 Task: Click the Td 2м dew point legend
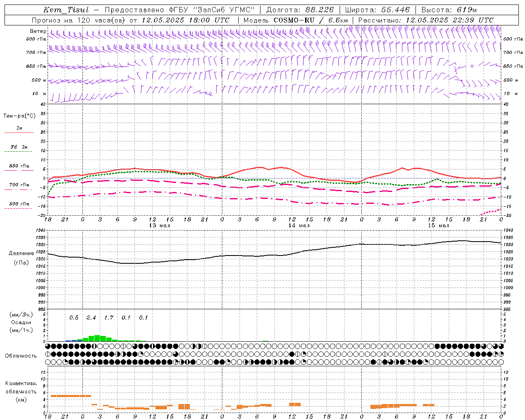pos(19,147)
